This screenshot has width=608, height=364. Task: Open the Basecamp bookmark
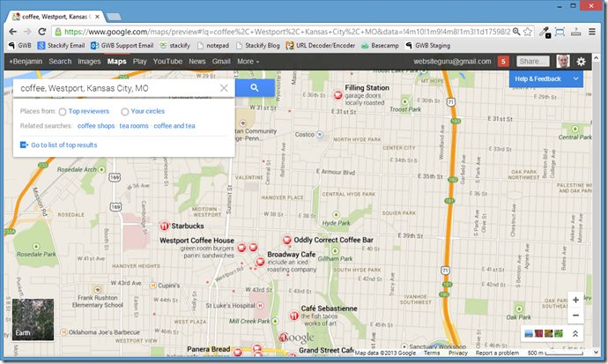click(x=380, y=45)
